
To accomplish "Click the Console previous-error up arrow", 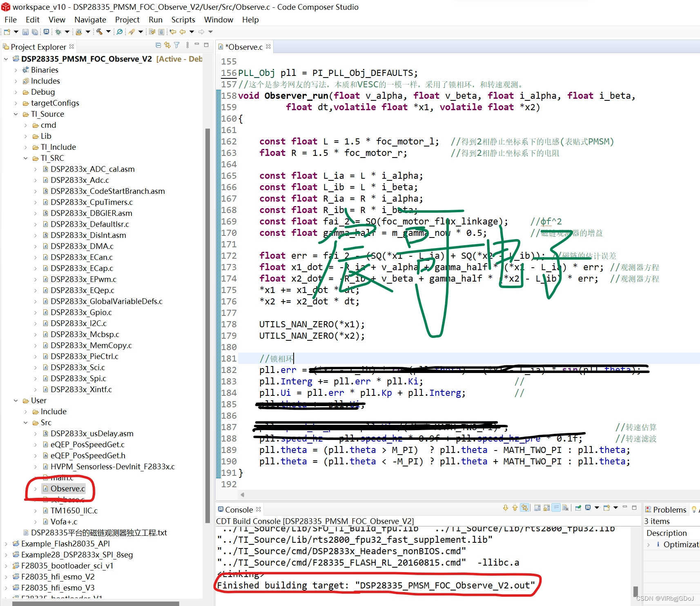I will coord(515,508).
